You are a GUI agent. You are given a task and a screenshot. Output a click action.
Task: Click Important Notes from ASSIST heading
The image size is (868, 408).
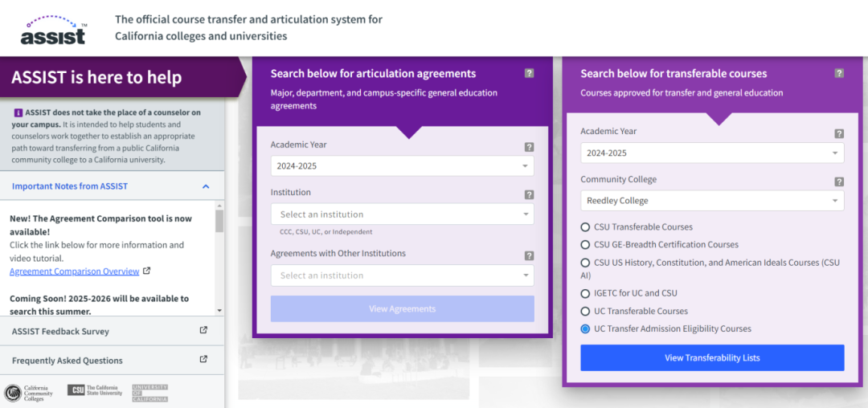click(x=70, y=186)
